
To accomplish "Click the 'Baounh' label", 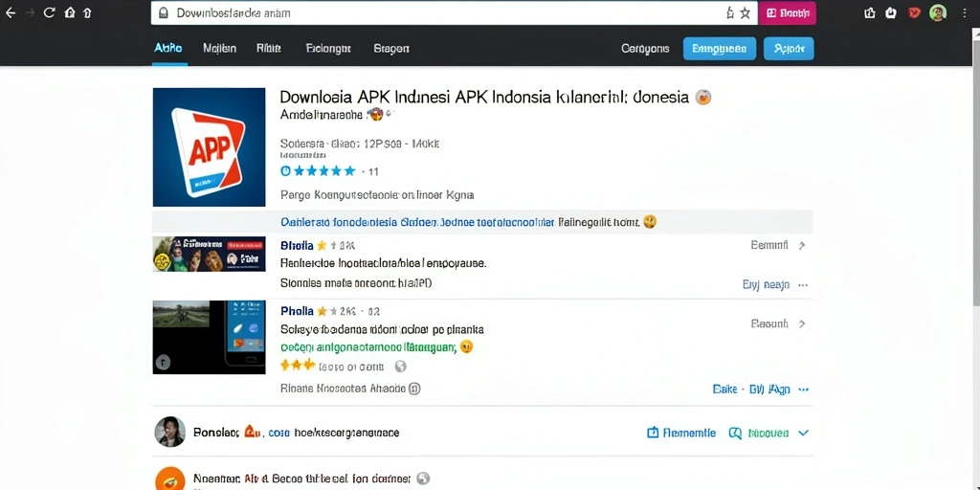I will coord(769,323).
